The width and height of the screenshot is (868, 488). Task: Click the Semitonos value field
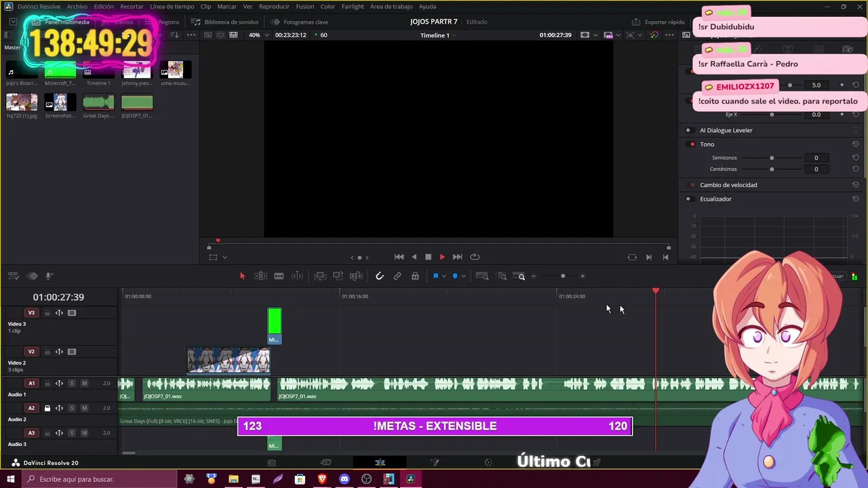coord(816,158)
